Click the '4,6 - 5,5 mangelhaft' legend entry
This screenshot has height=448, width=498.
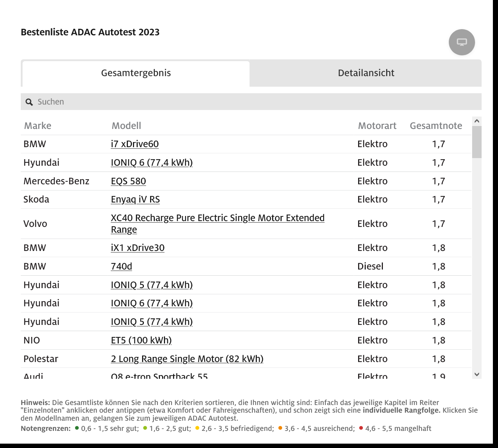coord(395,428)
